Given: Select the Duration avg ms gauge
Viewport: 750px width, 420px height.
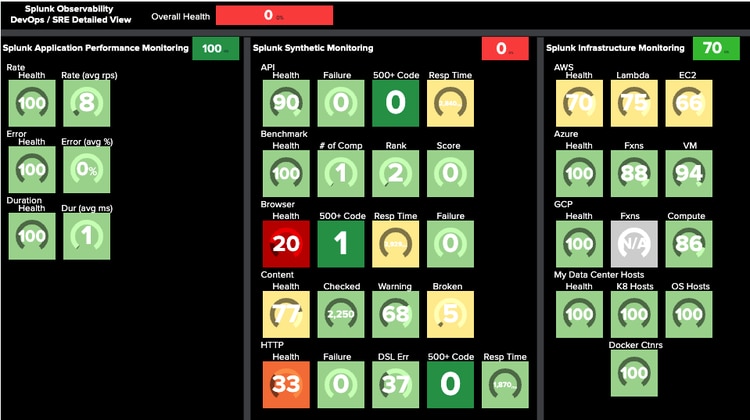Looking at the screenshot, I should (87, 237).
